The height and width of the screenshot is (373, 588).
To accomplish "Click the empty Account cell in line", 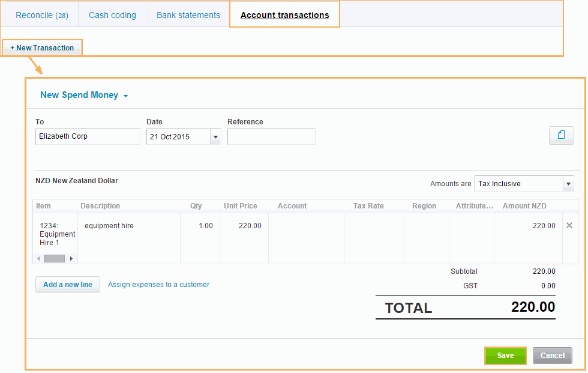I will [x=306, y=238].
